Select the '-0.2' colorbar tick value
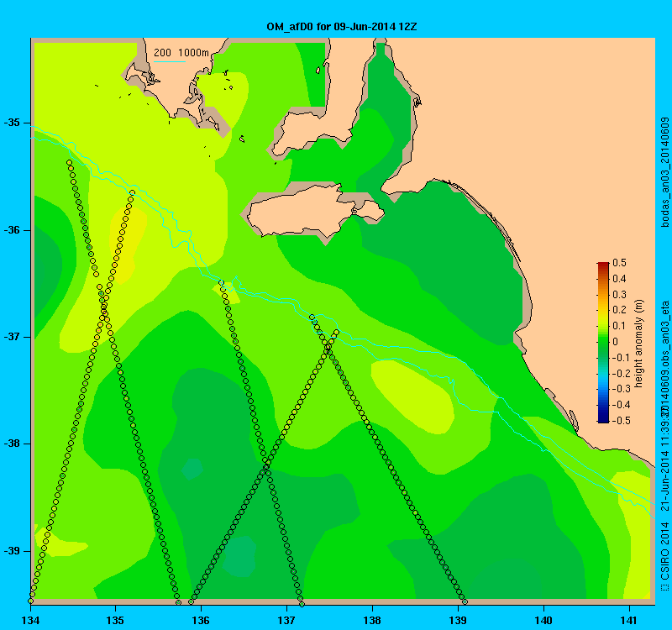Image resolution: width=672 pixels, height=630 pixels. (x=622, y=373)
